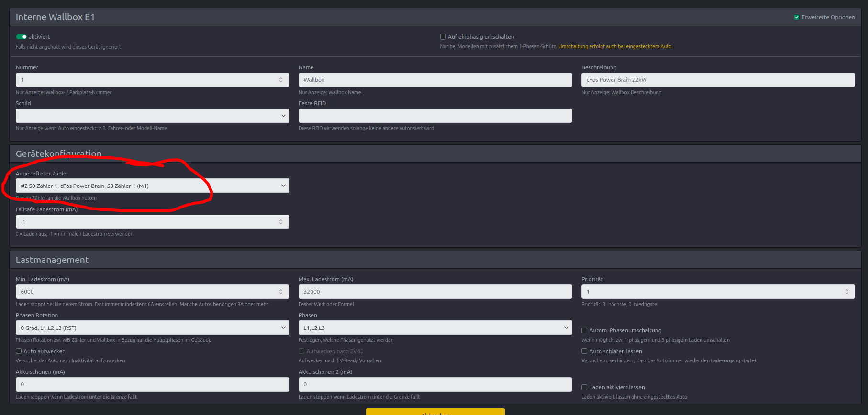Click into the Name field 'Wallbox'

coord(434,80)
